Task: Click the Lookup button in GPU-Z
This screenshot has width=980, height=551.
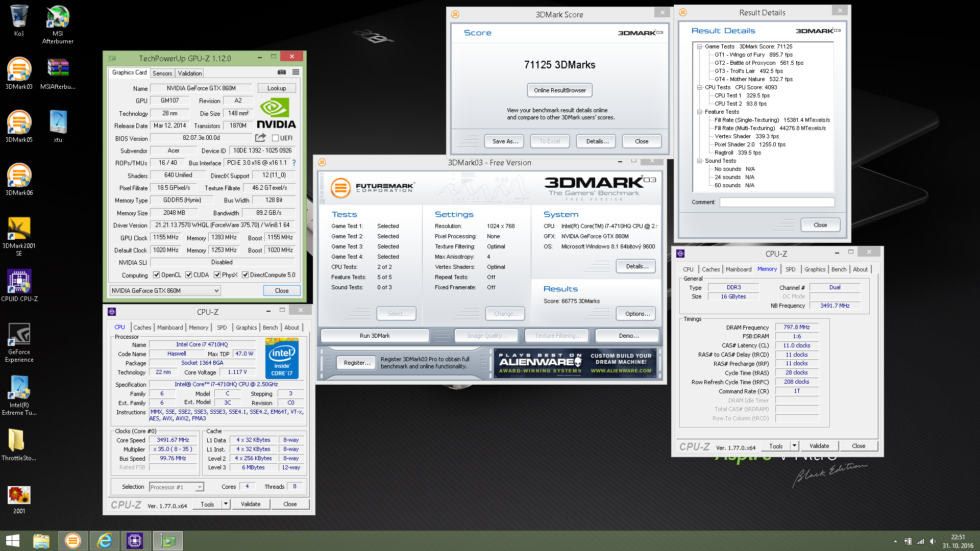Action: point(277,88)
